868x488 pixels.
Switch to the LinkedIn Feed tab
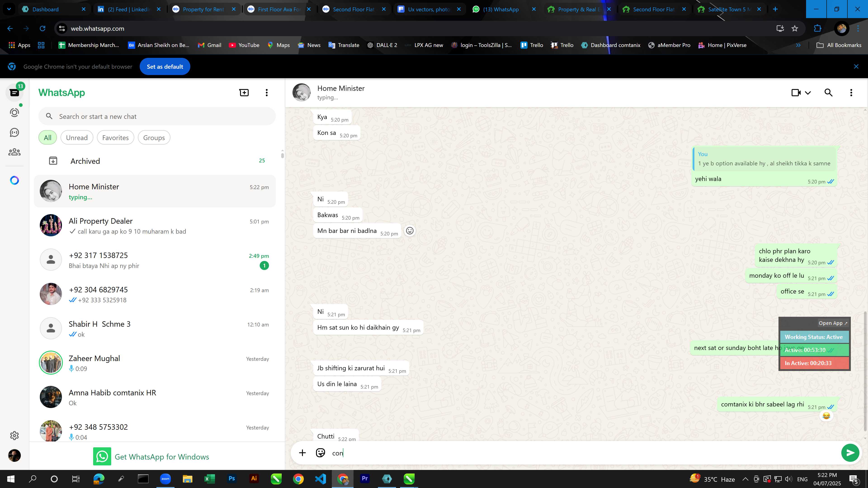click(x=129, y=9)
